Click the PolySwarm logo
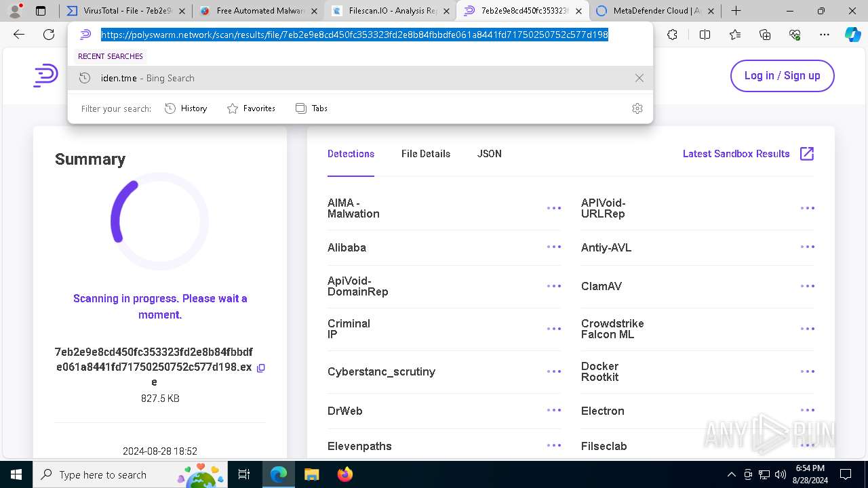 coord(45,75)
